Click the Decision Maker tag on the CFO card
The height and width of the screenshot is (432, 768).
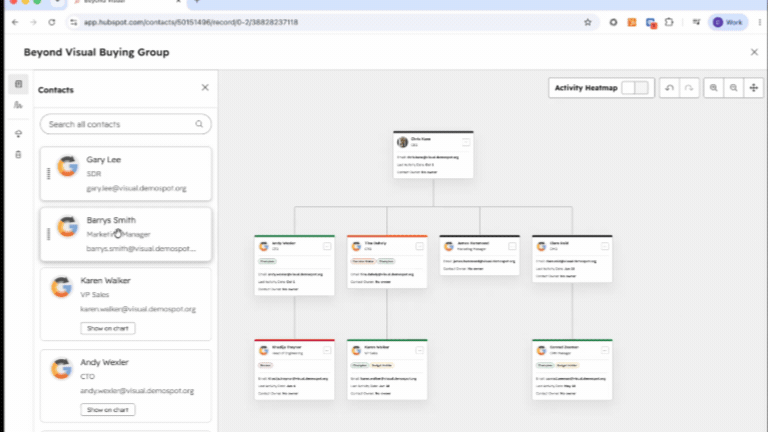[363, 262]
